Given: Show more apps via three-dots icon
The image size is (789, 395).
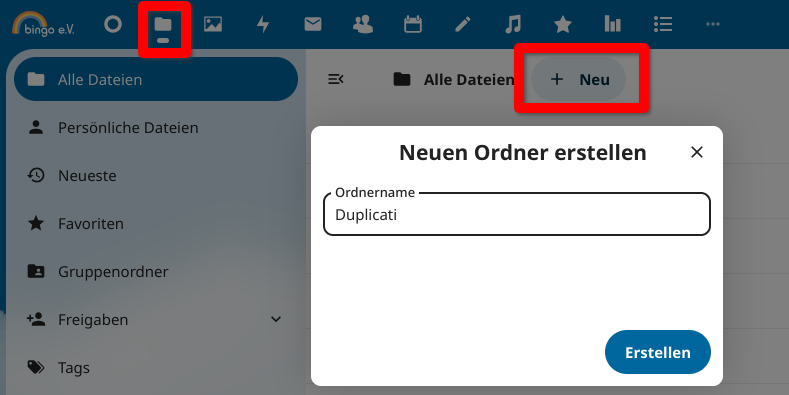Looking at the screenshot, I should click(713, 24).
